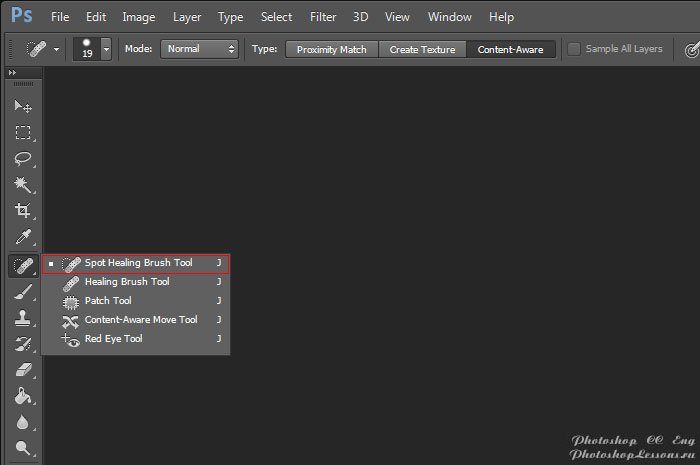Click the Paint Bucket tool icon
Image resolution: width=700 pixels, height=465 pixels.
pyautogui.click(x=22, y=397)
